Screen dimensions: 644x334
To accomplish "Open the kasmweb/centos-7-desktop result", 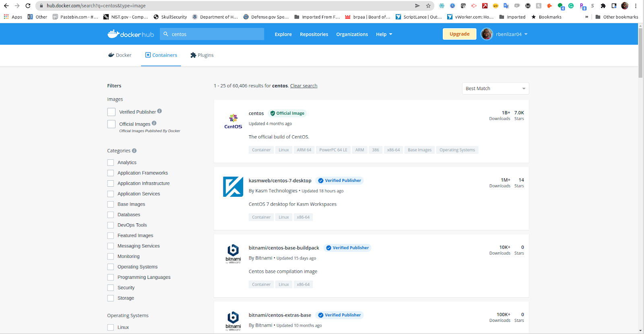I will point(280,181).
